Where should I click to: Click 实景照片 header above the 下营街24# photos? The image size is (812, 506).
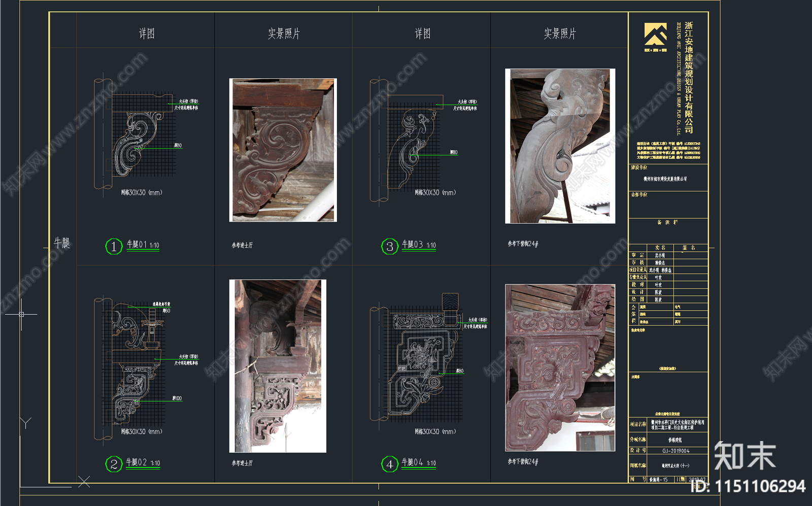pyautogui.click(x=560, y=33)
